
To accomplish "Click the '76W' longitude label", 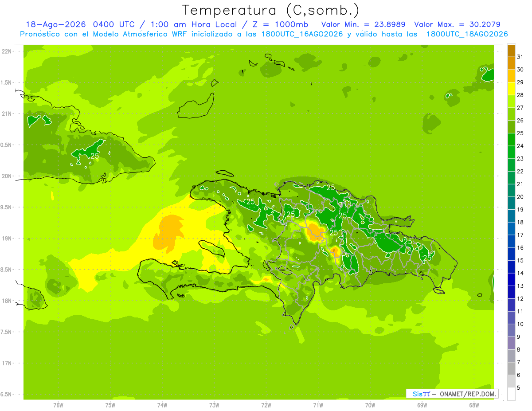I will tap(58, 405).
